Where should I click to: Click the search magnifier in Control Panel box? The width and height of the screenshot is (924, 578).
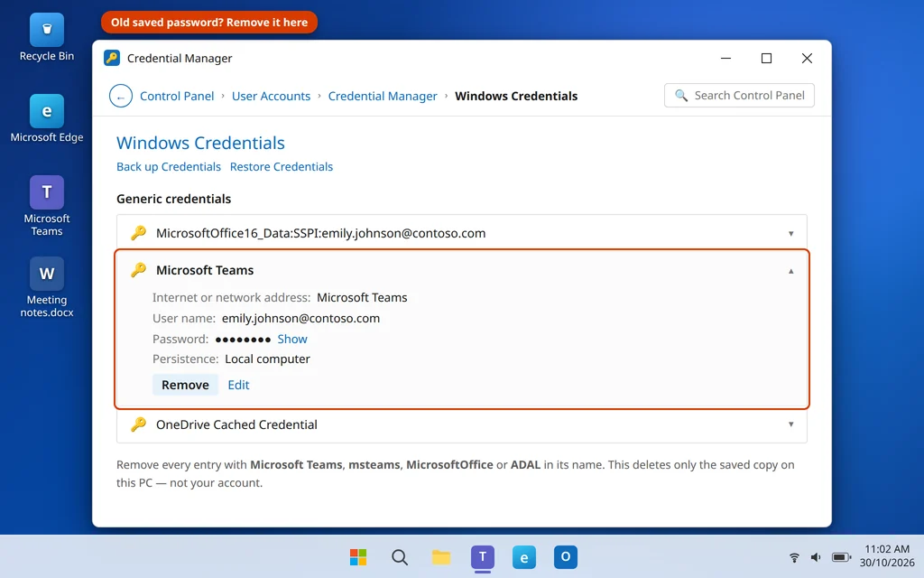[681, 96]
